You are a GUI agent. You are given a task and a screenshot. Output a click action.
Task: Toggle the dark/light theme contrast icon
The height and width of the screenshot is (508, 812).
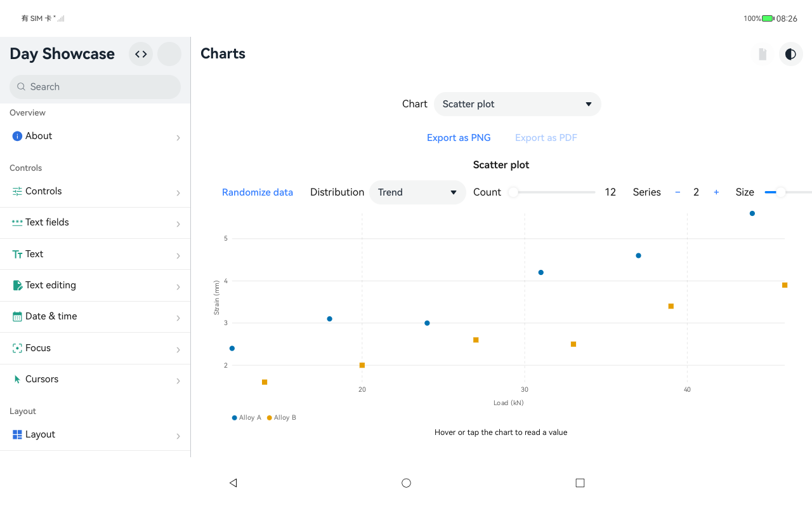[x=790, y=54]
